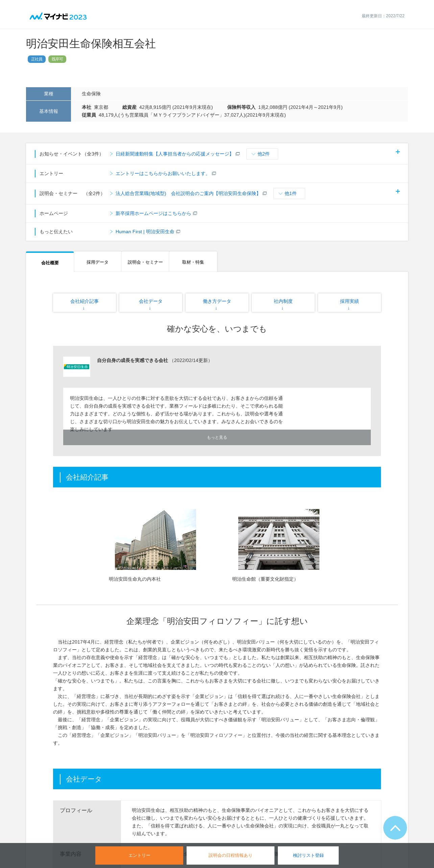Switch to the 説明会・セミナー tab
This screenshot has width=434, height=868.
coord(145,262)
